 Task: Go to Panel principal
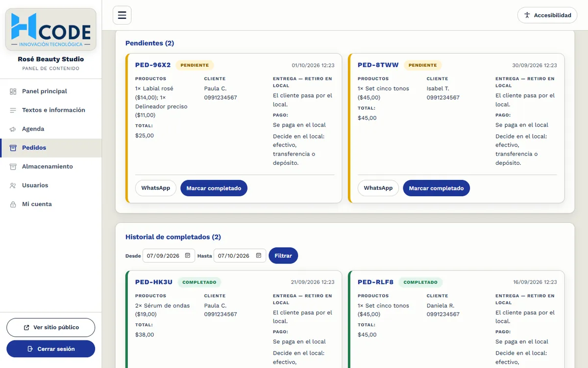(x=51, y=91)
